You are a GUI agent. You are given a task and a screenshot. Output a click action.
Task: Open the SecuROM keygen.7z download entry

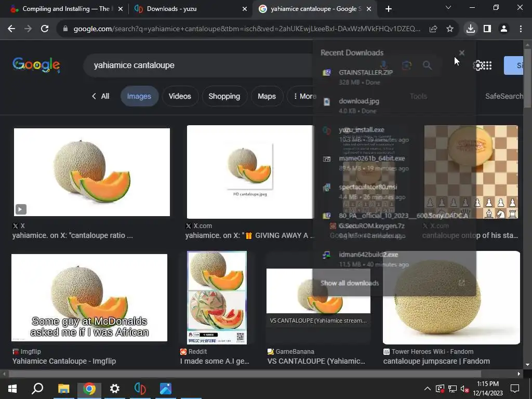[394, 225]
